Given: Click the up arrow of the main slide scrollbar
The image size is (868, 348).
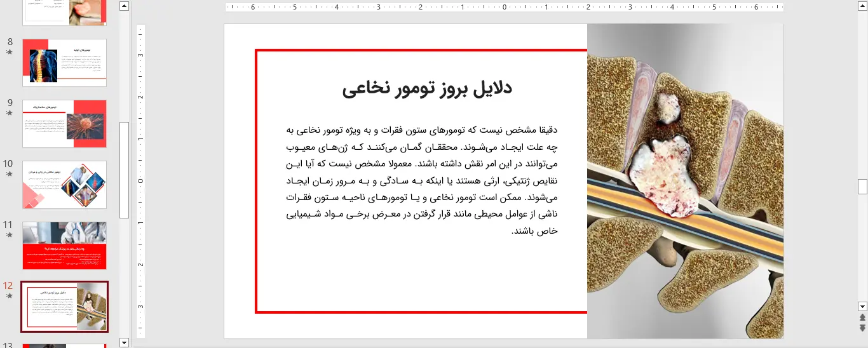Looking at the screenshot, I should (x=862, y=6).
